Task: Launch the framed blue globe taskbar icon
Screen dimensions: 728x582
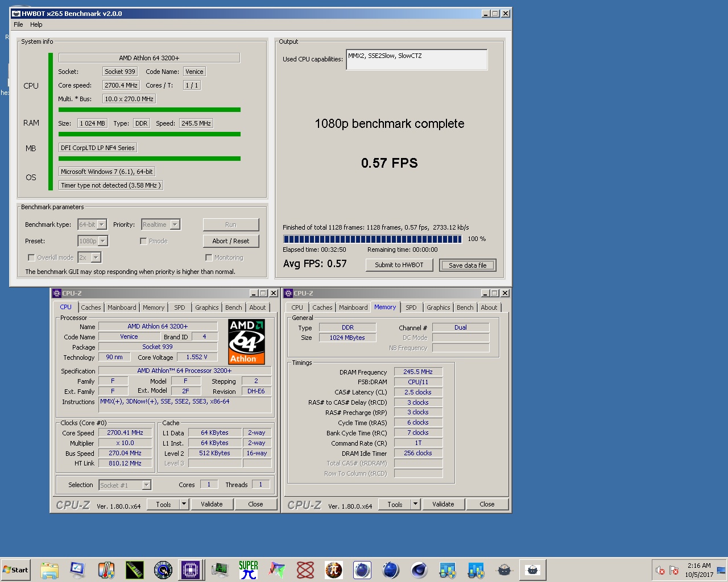Action: tap(362, 569)
